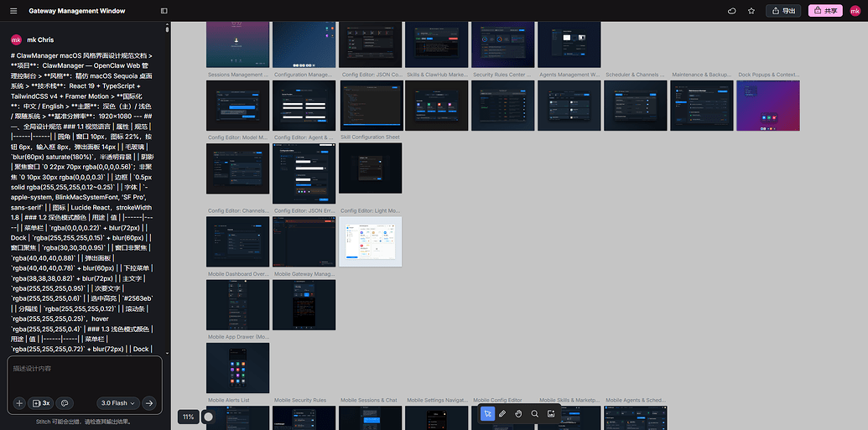Open the Config Editor: Channels thumbnail
This screenshot has width=868, height=430.
pos(237,242)
